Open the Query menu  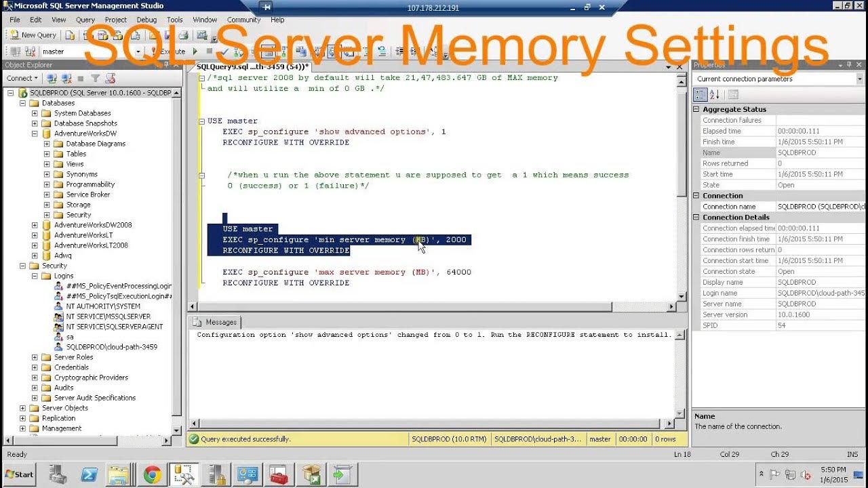pyautogui.click(x=85, y=20)
